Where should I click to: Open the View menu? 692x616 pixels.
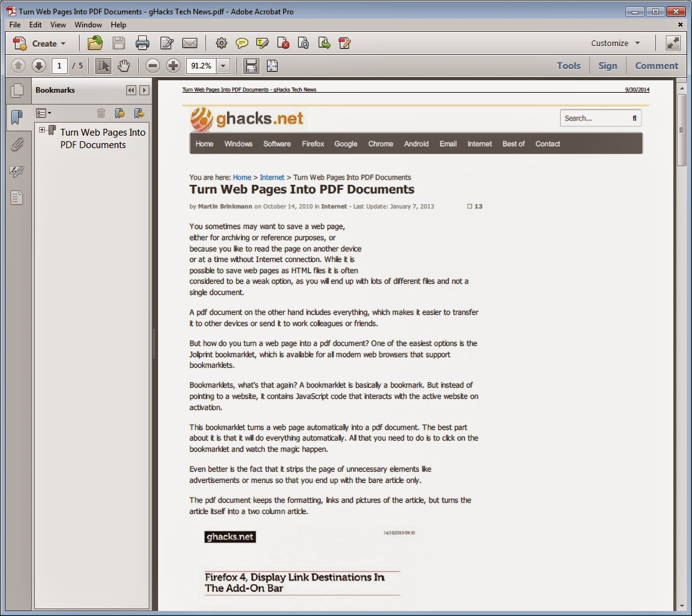pyautogui.click(x=58, y=25)
